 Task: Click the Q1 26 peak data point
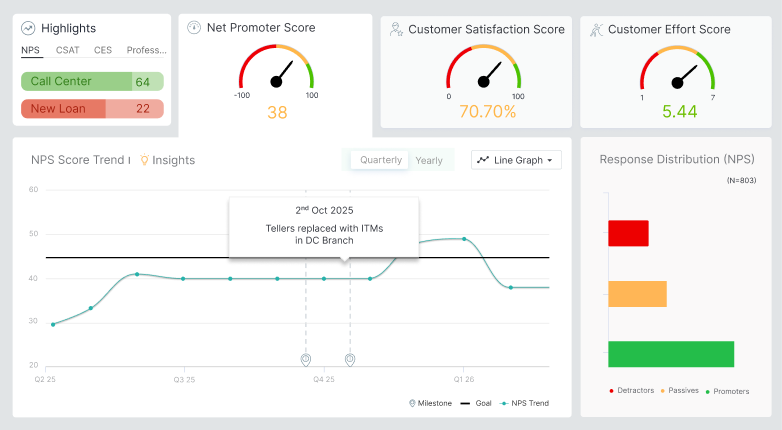point(464,239)
